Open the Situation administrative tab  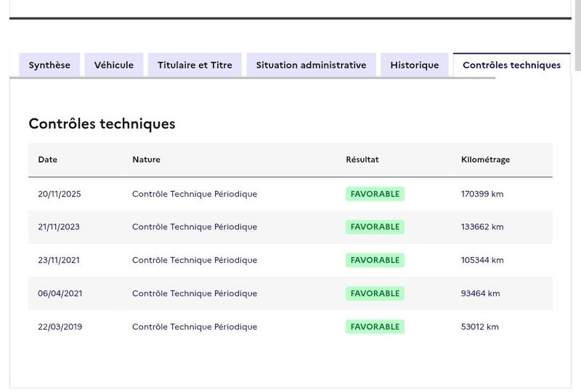pos(311,65)
